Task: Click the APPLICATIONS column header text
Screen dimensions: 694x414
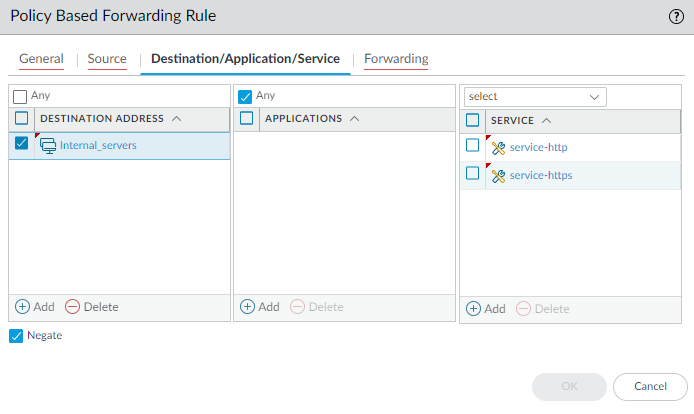Action: coord(304,119)
